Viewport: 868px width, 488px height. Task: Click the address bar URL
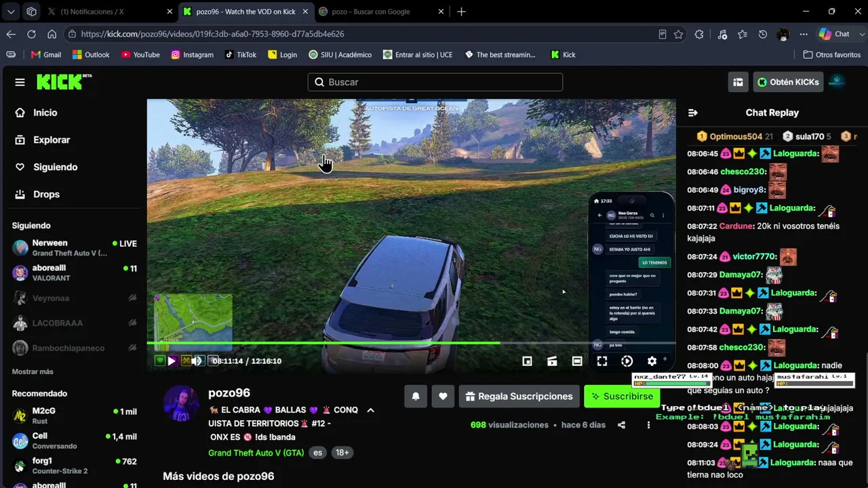(212, 34)
